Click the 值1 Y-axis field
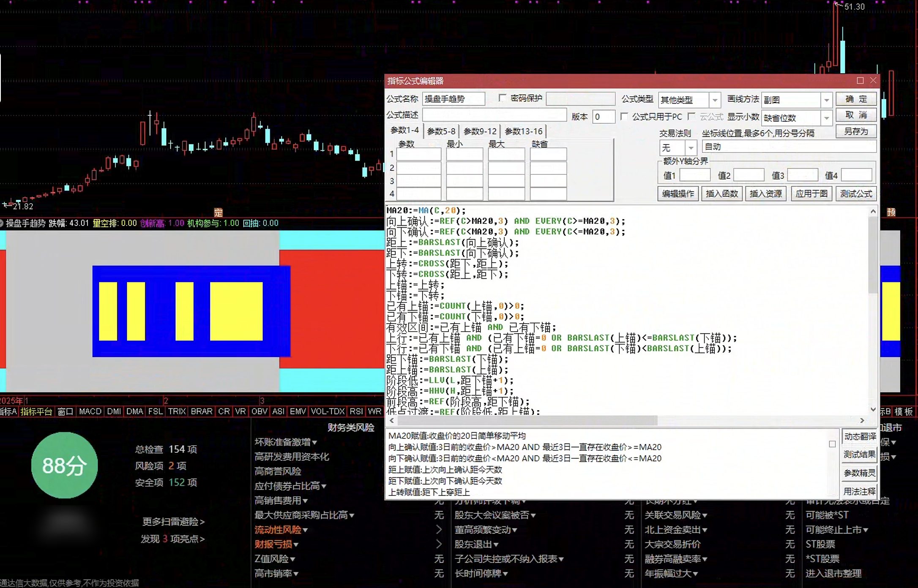Viewport: 918px width, 588px height. coord(695,175)
